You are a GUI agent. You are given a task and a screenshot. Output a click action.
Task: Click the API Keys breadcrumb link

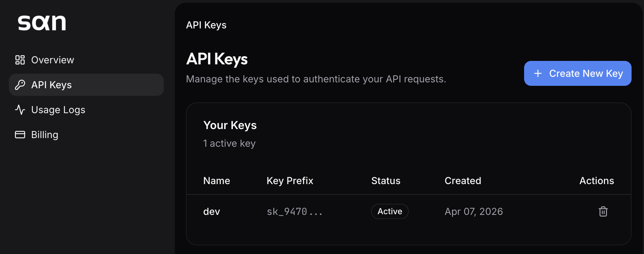click(206, 25)
